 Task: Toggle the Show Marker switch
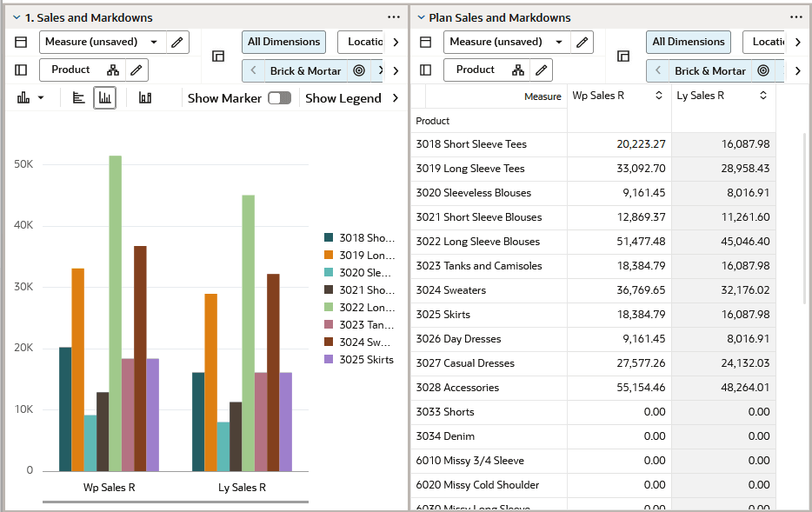pyautogui.click(x=278, y=96)
